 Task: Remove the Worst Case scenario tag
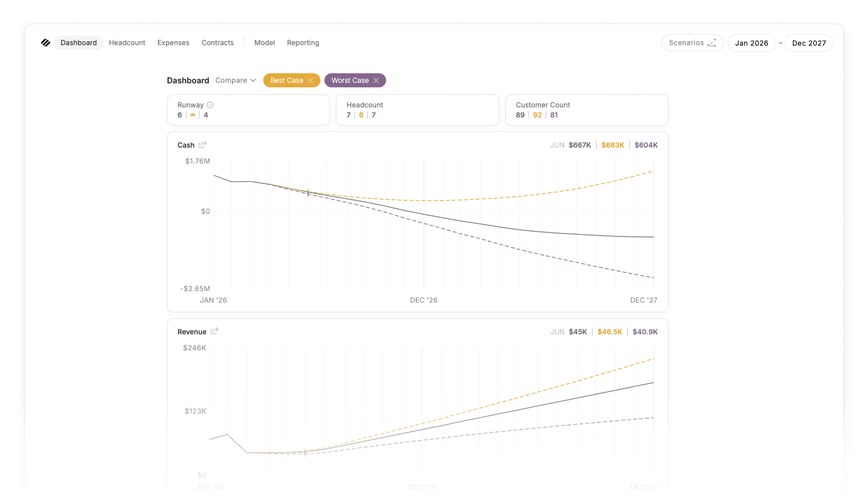coord(376,80)
